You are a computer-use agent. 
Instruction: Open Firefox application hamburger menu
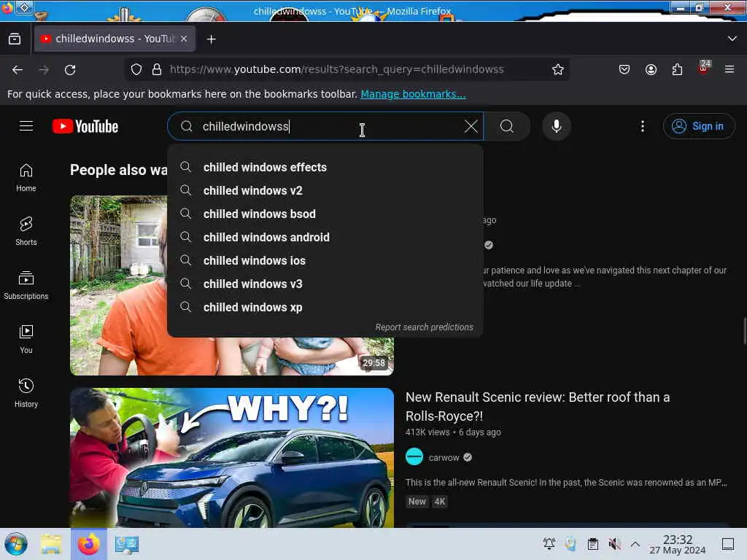(x=729, y=69)
